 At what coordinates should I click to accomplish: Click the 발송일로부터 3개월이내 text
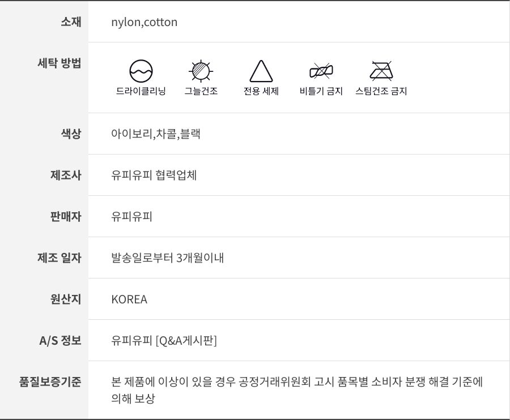click(168, 258)
